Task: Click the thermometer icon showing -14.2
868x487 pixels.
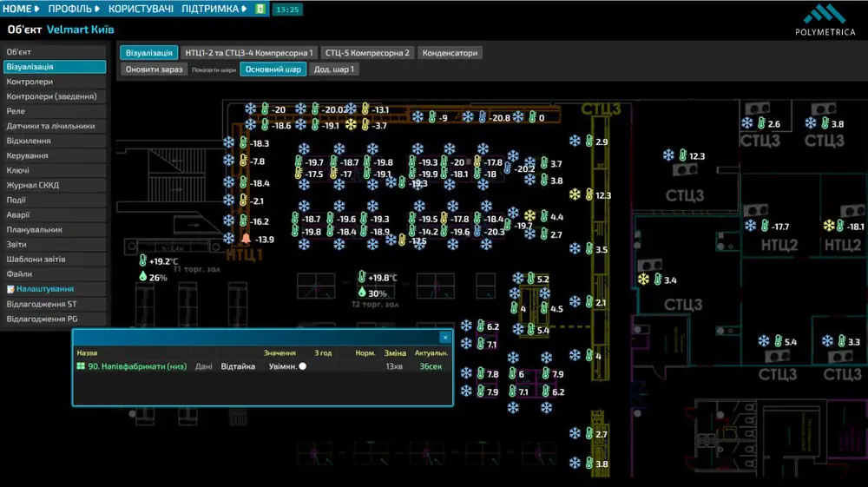Action: (x=412, y=231)
